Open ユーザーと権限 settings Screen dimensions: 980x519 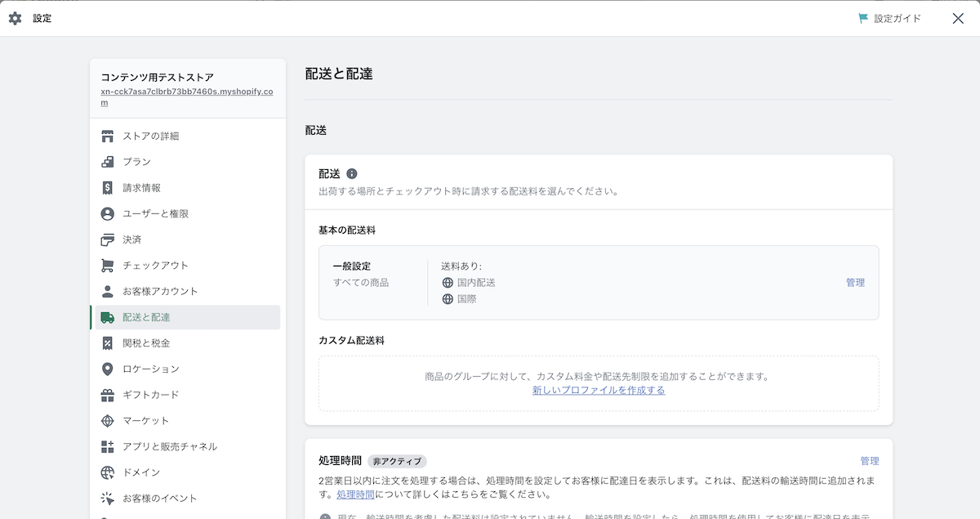188,213
